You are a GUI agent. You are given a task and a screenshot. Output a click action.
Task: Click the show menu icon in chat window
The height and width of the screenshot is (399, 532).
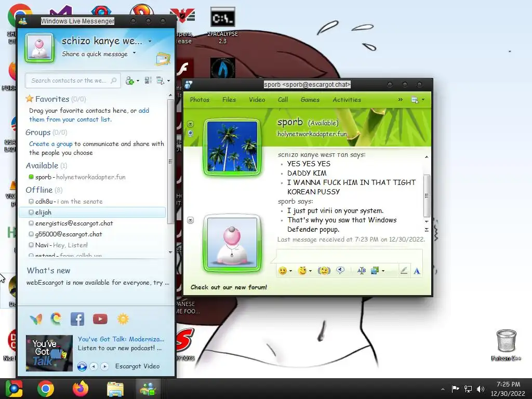click(415, 100)
